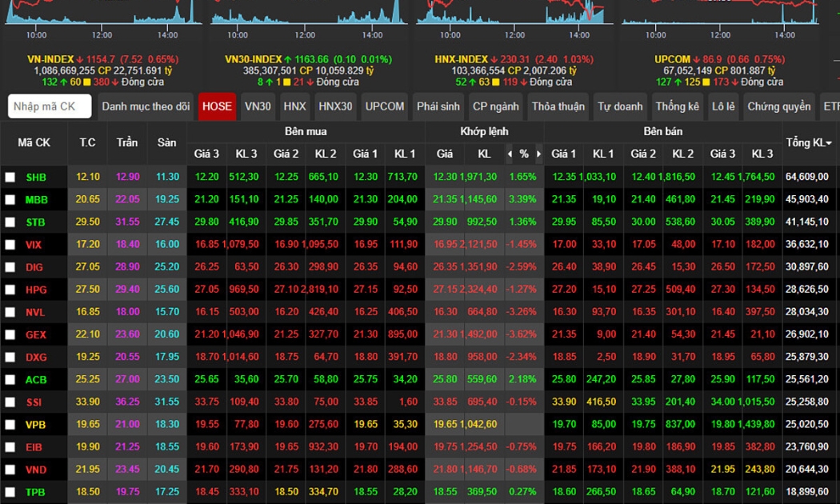Switch to the UPCOM tab

[384, 106]
